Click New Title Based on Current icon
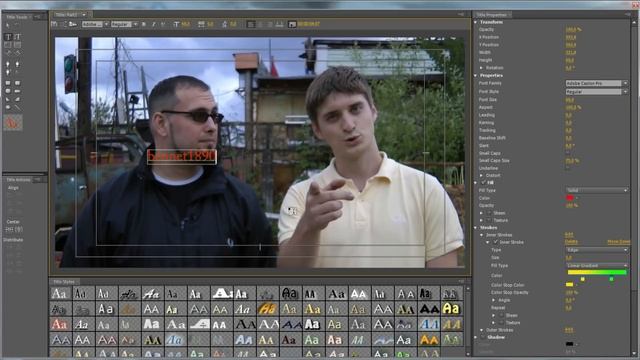 54,24
